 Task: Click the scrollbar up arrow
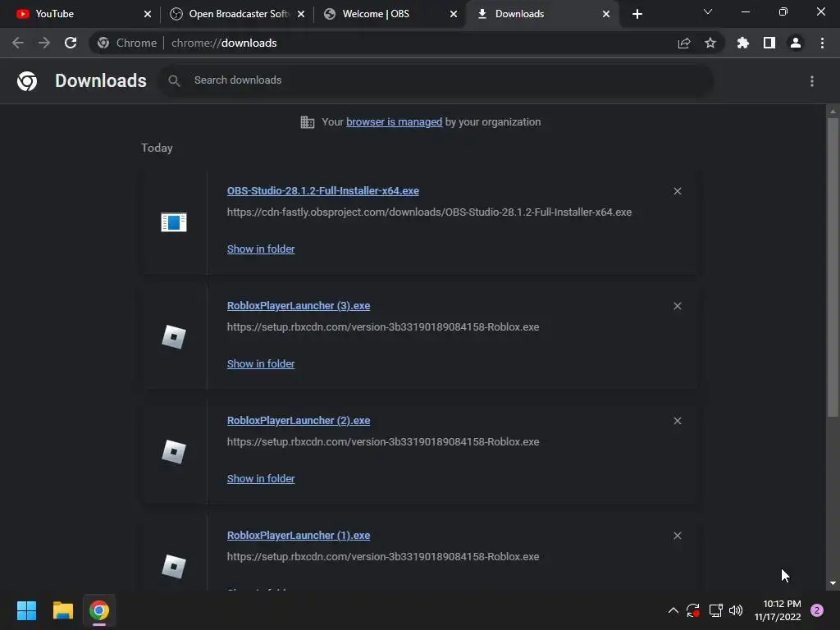pos(833,111)
